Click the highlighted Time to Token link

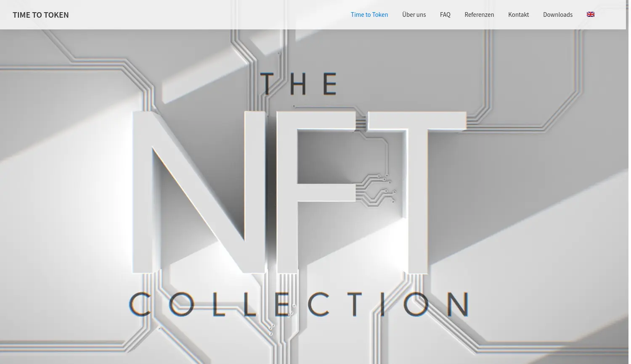(369, 14)
